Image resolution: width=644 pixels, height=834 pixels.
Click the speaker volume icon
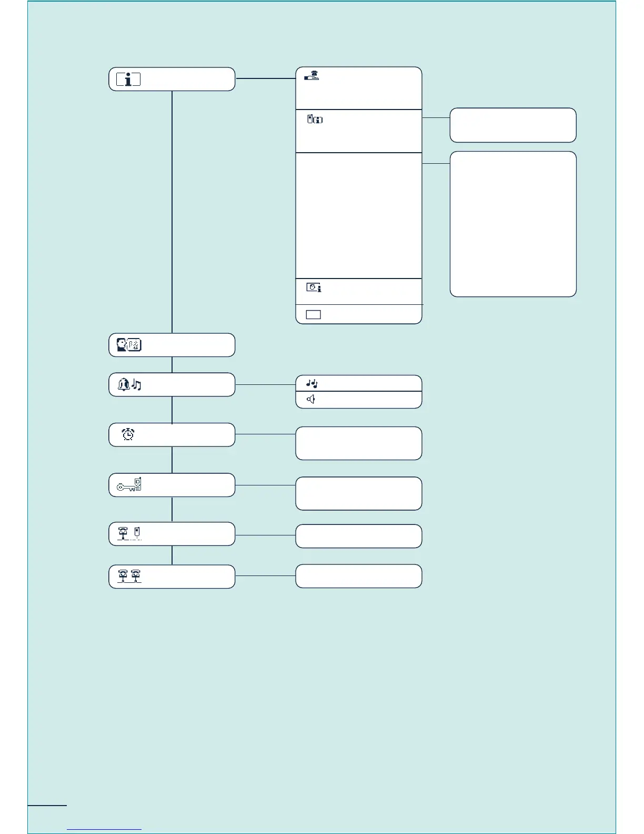pos(311,400)
